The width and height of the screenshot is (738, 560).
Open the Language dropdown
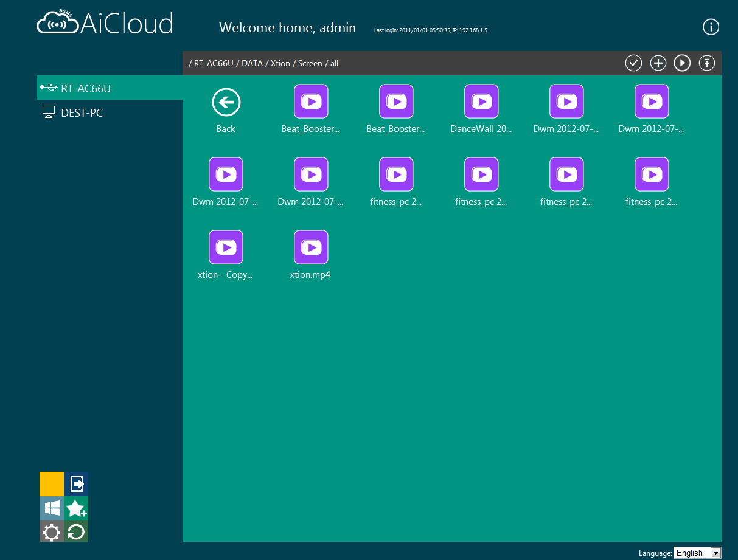tap(697, 553)
